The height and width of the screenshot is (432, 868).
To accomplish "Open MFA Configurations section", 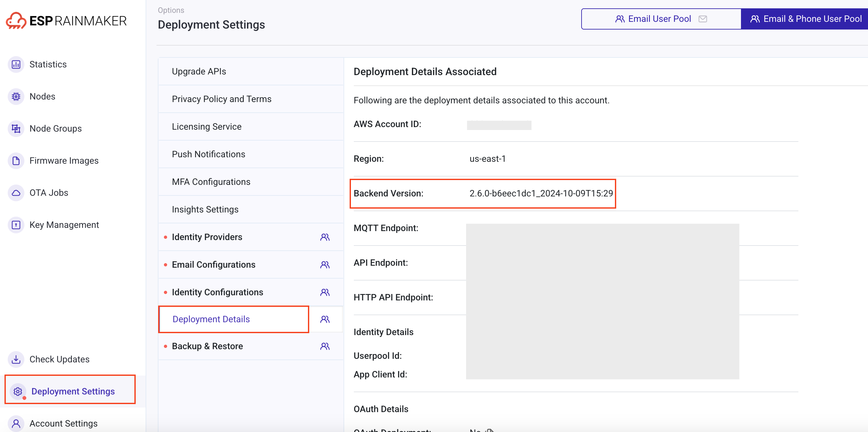I will 211,182.
